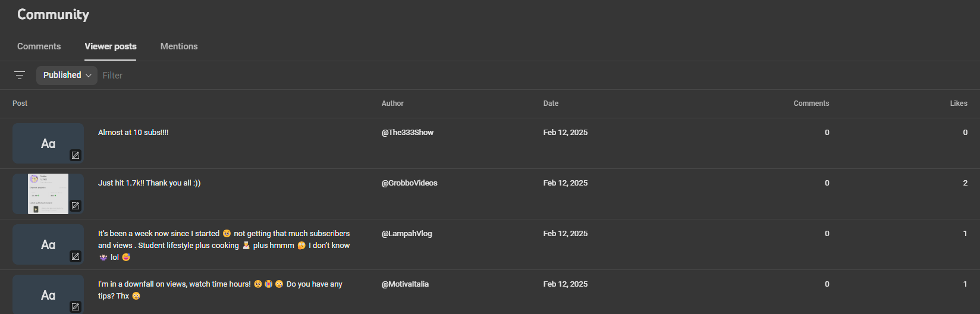Open the Mentions tab

tap(179, 46)
